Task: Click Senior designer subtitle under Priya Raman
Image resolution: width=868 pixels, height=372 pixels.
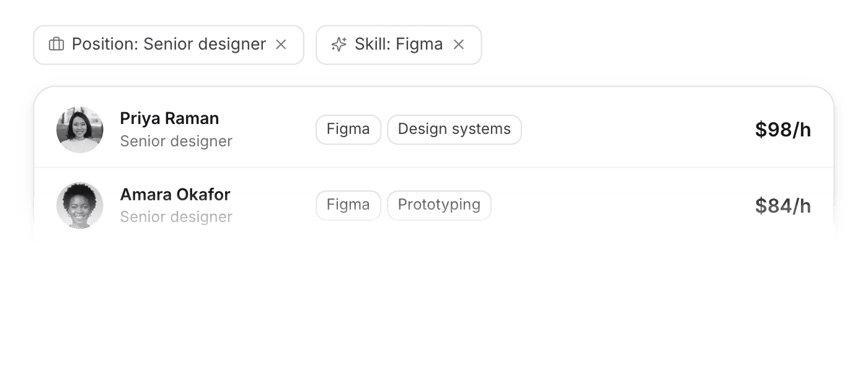Action: pos(176,141)
